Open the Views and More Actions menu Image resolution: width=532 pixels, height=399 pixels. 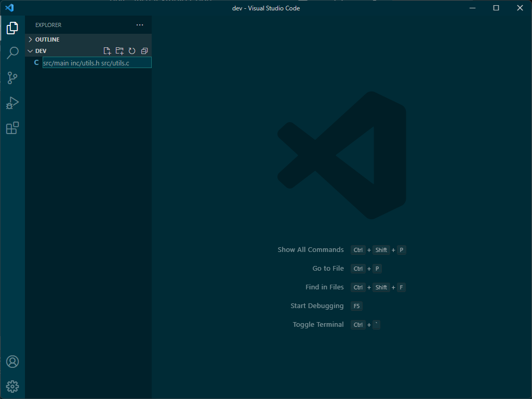coord(139,24)
